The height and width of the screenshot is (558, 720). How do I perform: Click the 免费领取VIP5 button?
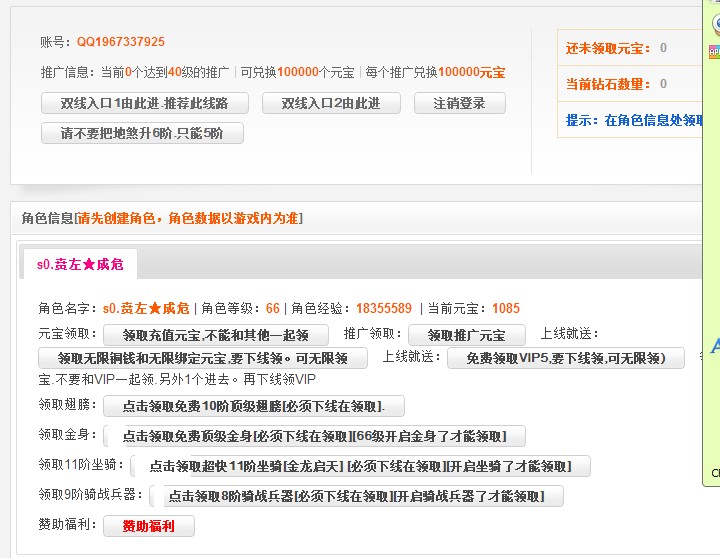click(566, 358)
